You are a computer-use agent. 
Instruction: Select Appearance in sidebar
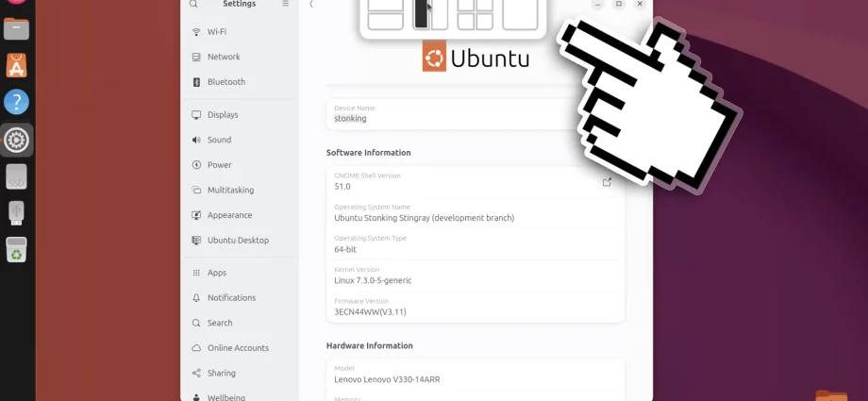point(240,215)
